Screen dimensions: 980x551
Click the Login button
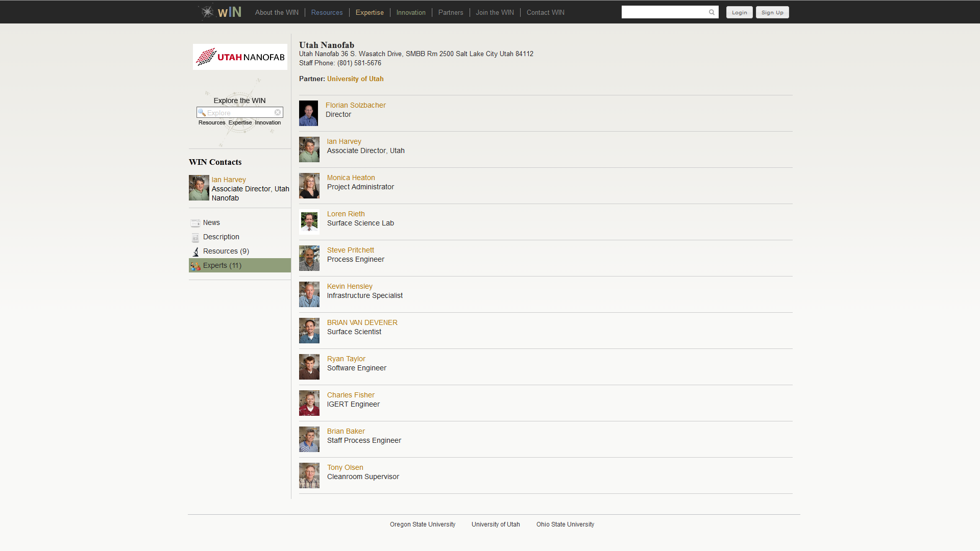[x=739, y=12]
